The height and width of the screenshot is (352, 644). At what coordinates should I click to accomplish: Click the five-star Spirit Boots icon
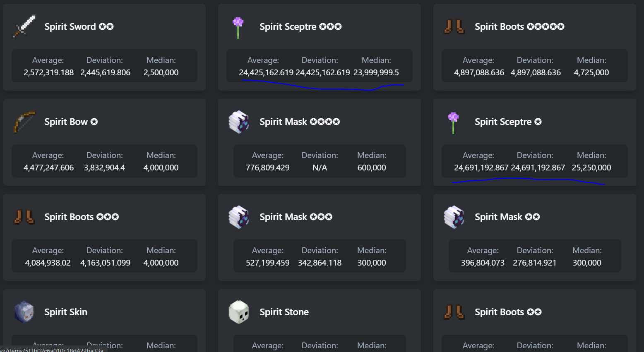[x=454, y=27]
